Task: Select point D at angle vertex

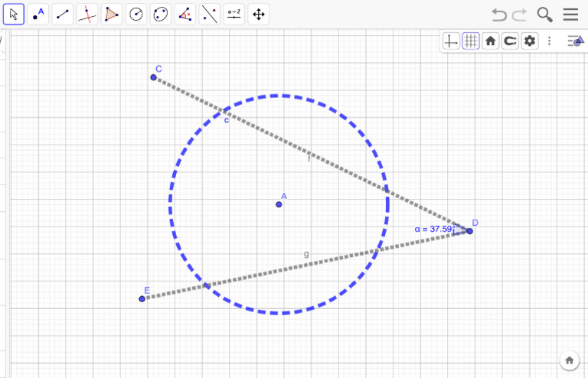Action: tap(470, 231)
